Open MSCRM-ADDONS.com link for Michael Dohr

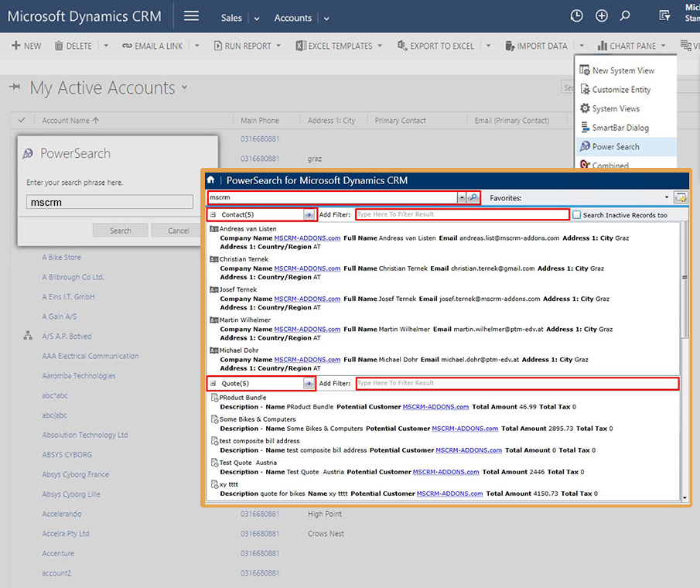307,360
